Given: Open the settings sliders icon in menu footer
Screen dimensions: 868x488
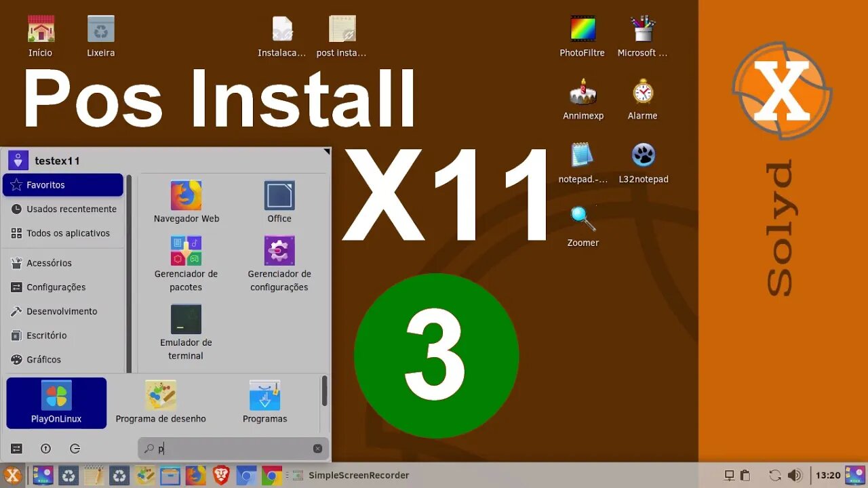Looking at the screenshot, I should coord(16,449).
